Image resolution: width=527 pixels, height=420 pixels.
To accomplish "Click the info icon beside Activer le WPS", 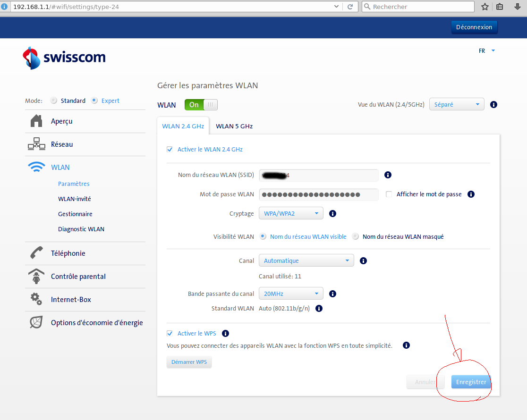I will (225, 334).
